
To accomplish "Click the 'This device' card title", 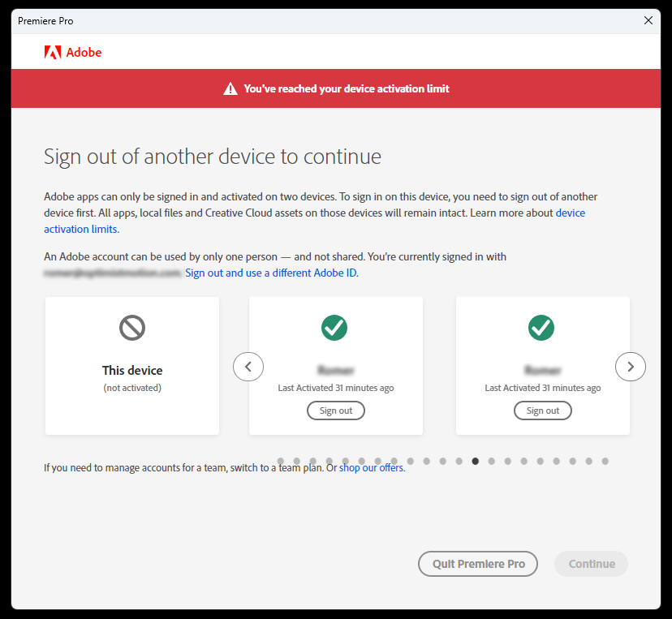I will (132, 370).
